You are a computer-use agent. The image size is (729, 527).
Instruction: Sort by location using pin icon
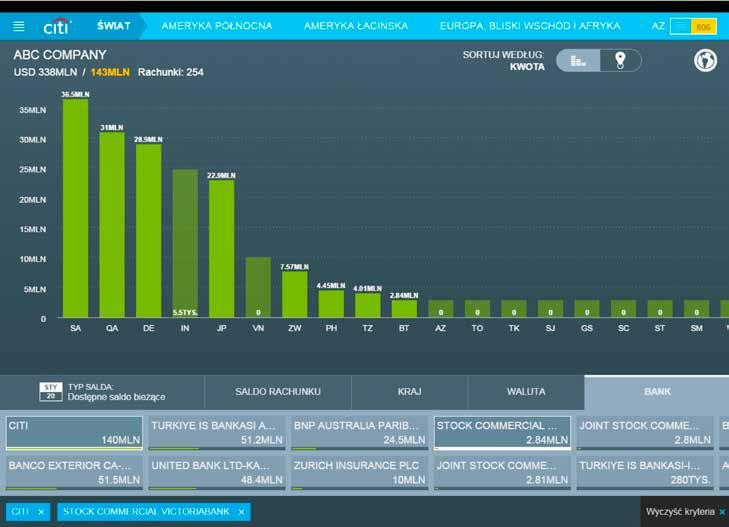pyautogui.click(x=620, y=60)
